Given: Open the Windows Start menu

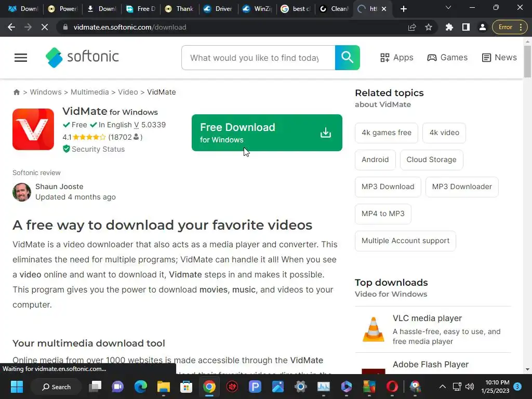Looking at the screenshot, I should tap(17, 387).
